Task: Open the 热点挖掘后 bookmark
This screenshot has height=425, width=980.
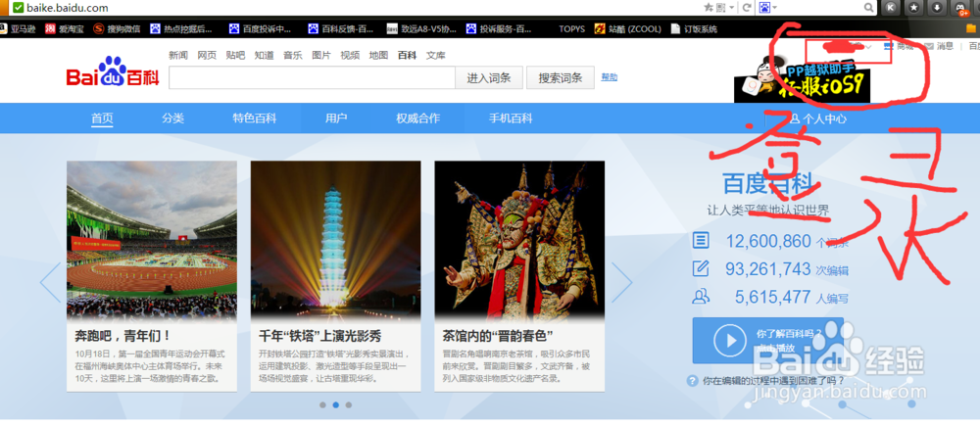Action: (x=181, y=28)
